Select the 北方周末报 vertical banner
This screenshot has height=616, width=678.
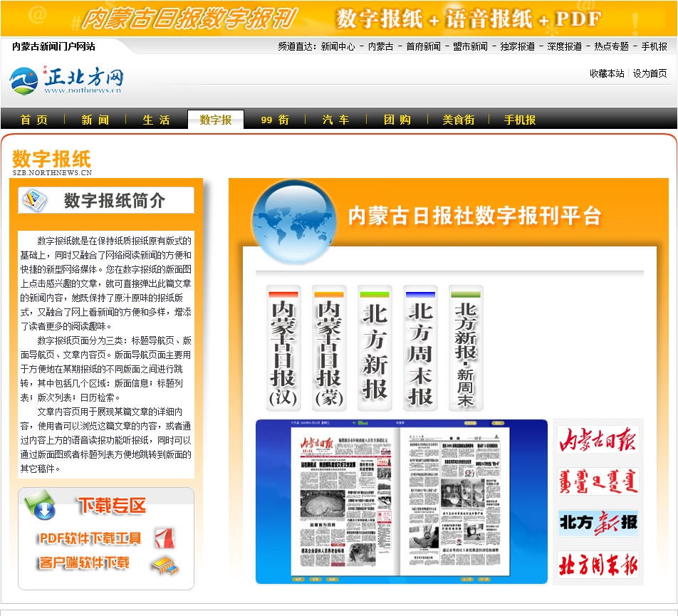pos(420,348)
